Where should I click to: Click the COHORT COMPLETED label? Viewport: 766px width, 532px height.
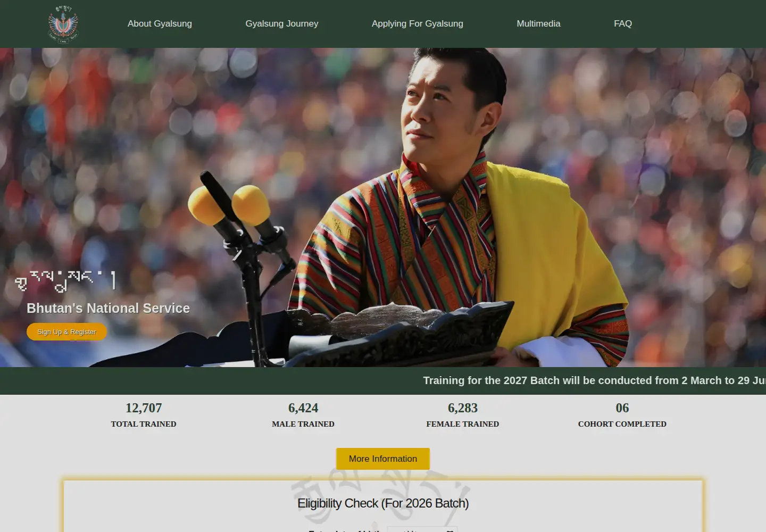[x=622, y=424]
